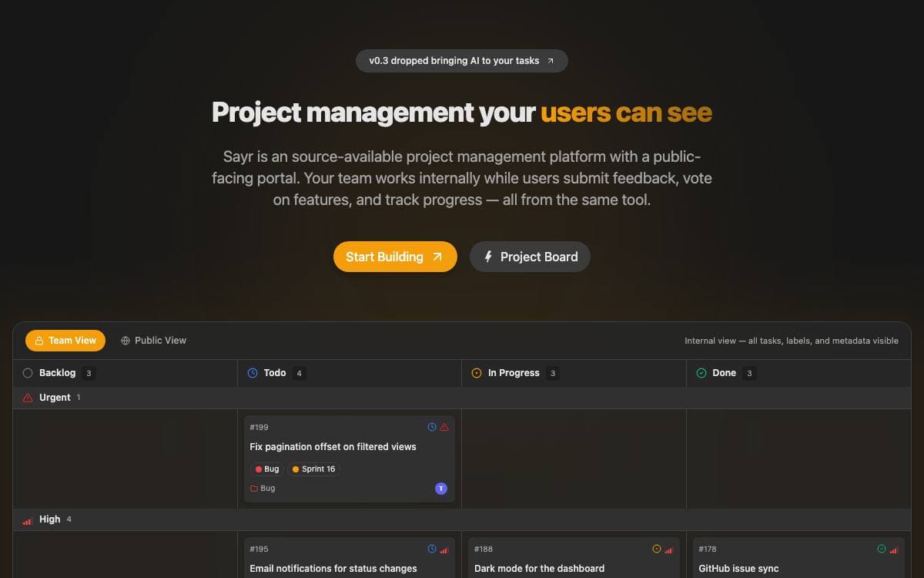Click the #188 task ID
924x578 pixels.
tap(484, 549)
